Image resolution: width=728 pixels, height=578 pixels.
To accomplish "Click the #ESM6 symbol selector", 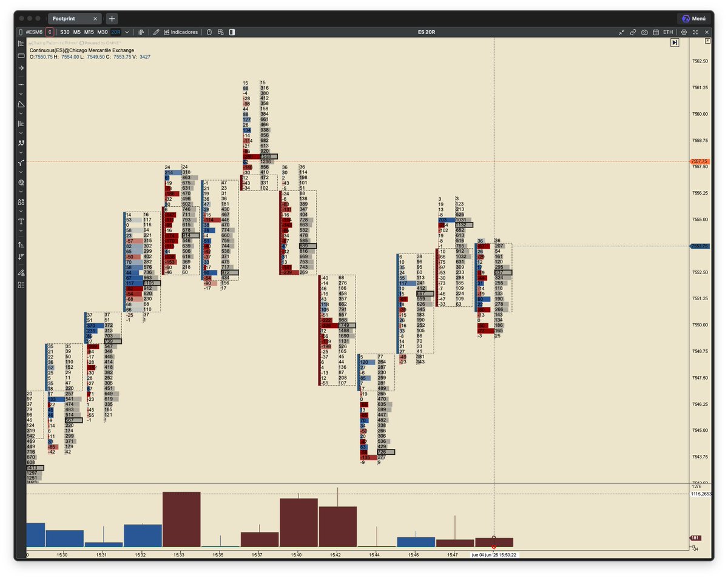I will pos(34,32).
